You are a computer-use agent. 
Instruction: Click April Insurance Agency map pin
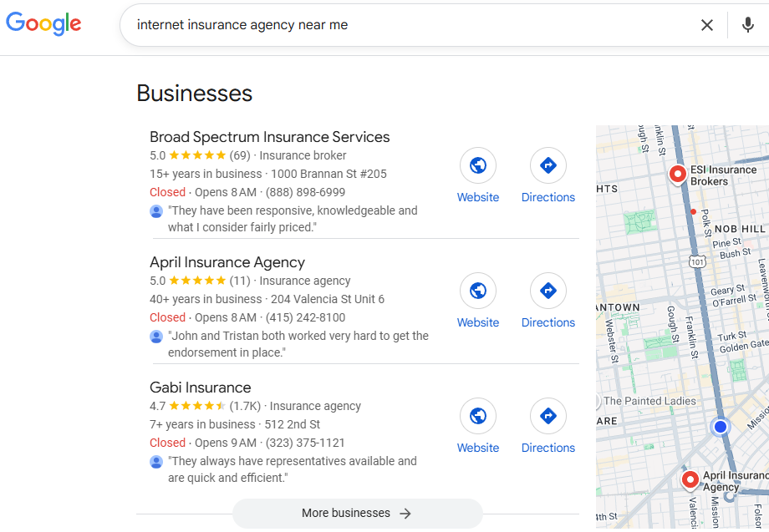click(x=690, y=479)
